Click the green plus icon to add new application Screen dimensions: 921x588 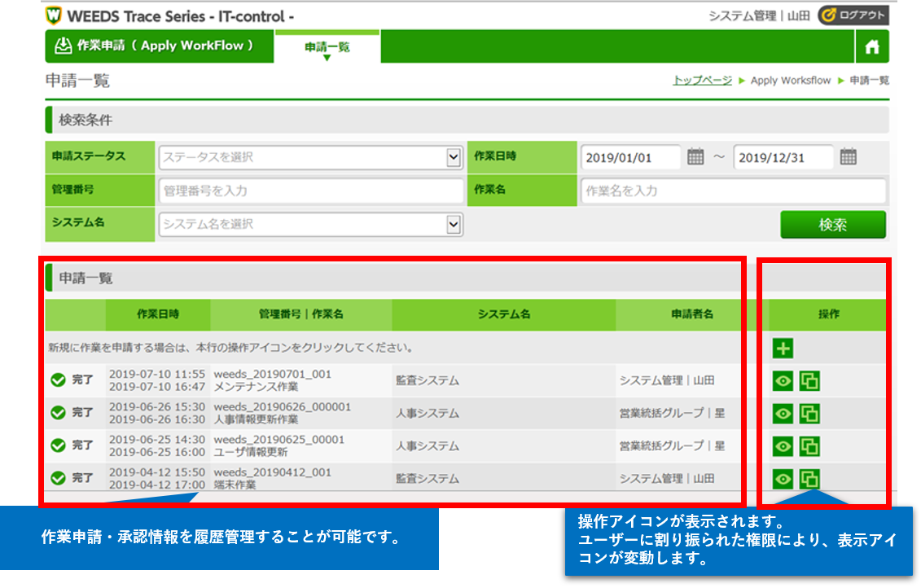click(x=783, y=349)
